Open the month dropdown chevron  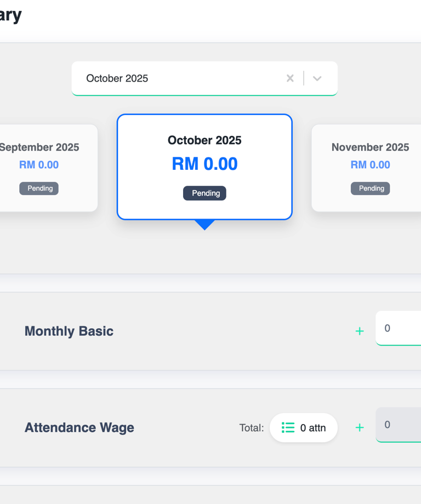pos(317,78)
